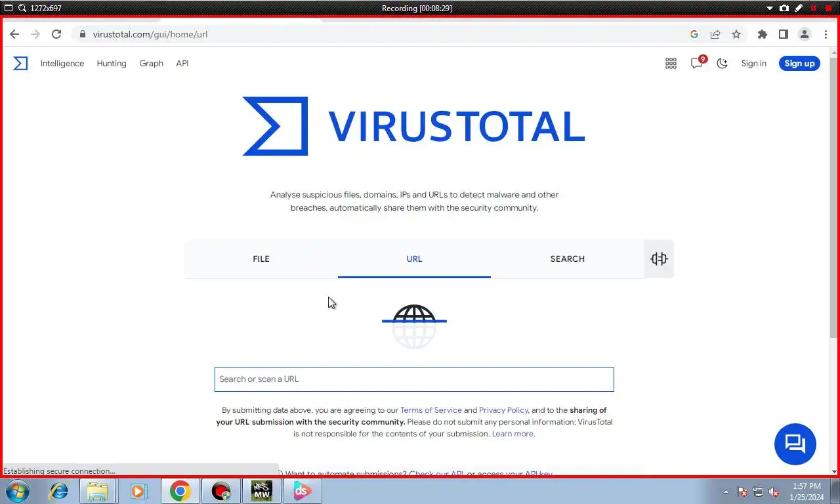Image resolution: width=840 pixels, height=504 pixels.
Task: Click the action center flag tray icon
Action: click(x=742, y=492)
